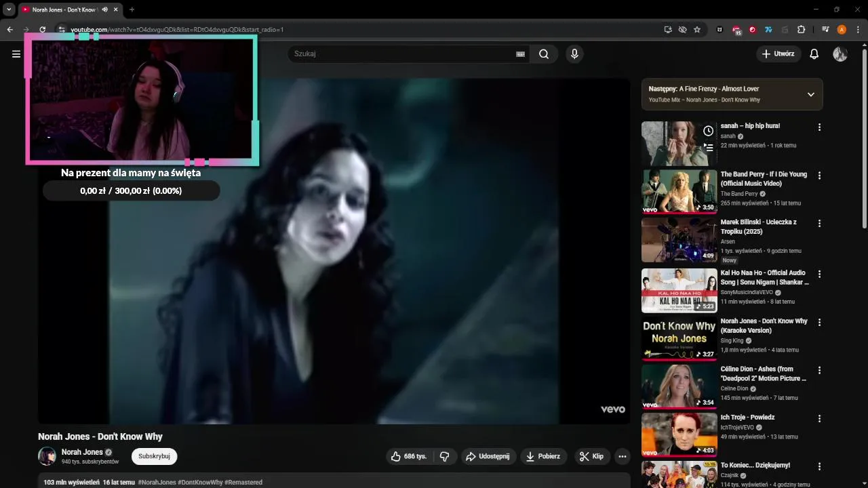Open options for sanah – hip hip hura!
Screen dimensions: 868x488
coord(819,127)
